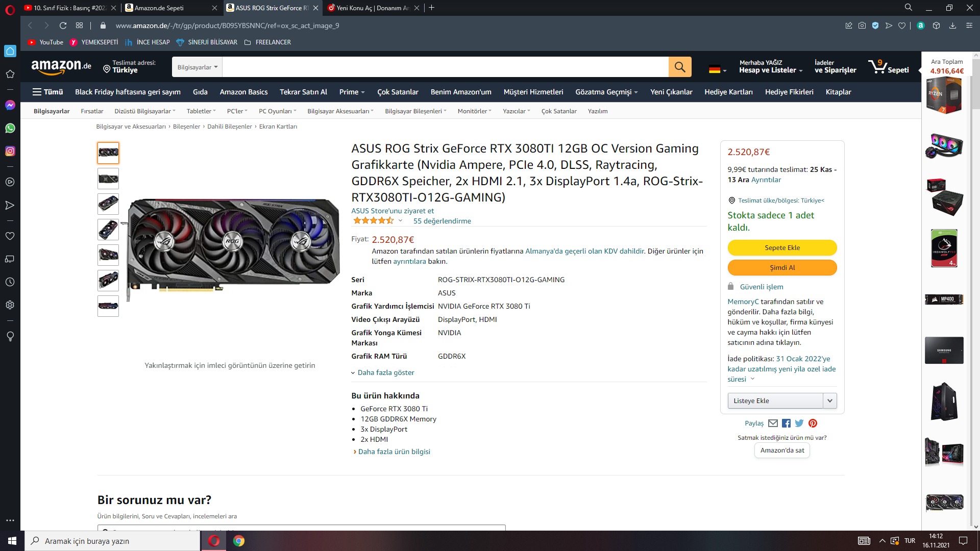Launch Chrome from Windows taskbar
This screenshot has height=551, width=980.
238,541
